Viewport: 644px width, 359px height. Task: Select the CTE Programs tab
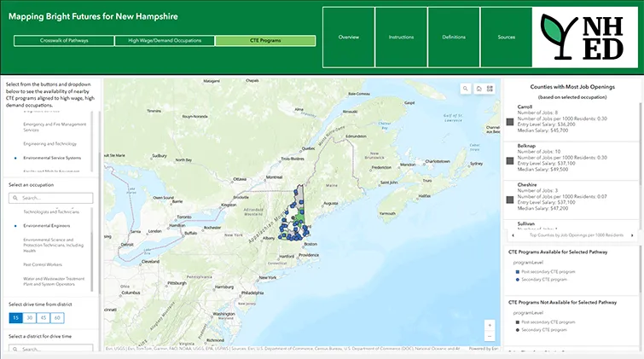tap(265, 41)
